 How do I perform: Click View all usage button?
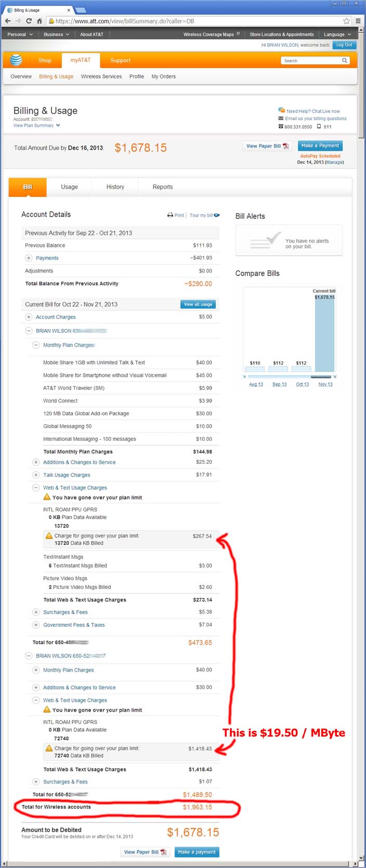click(198, 304)
